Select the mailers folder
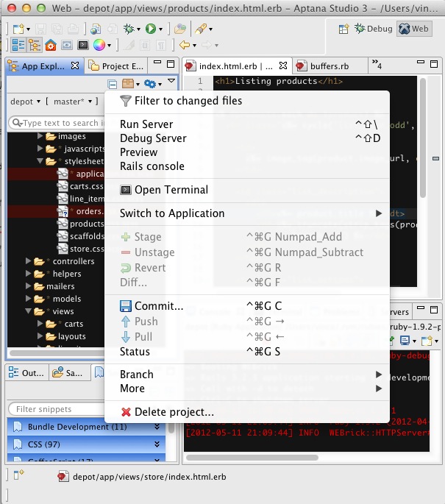 pos(60,286)
